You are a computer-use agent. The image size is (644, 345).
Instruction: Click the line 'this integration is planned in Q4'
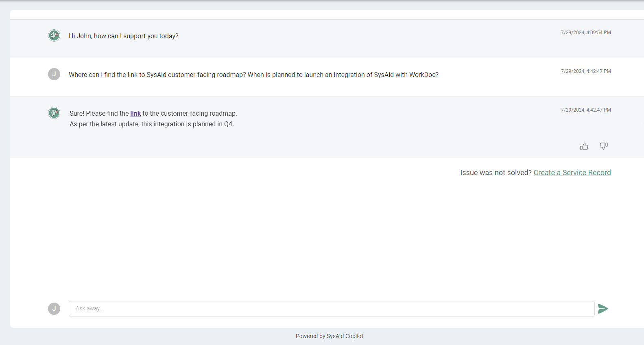tap(152, 124)
